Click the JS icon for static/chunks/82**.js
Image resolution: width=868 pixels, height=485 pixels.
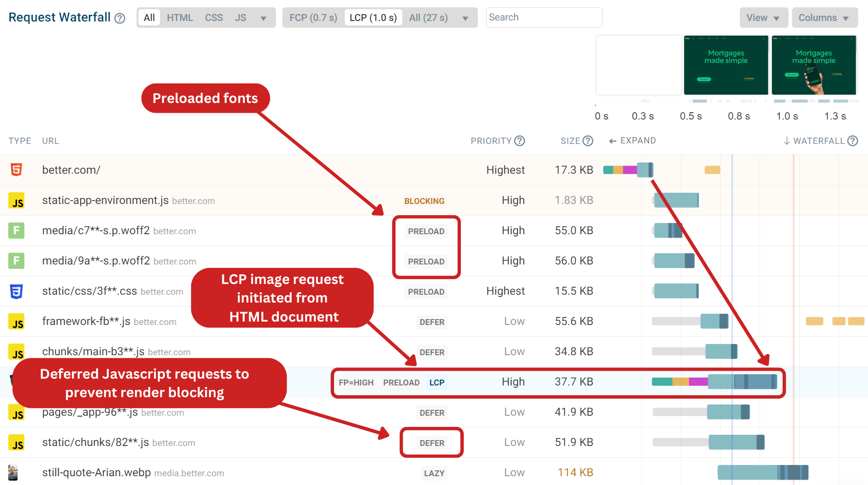16,443
